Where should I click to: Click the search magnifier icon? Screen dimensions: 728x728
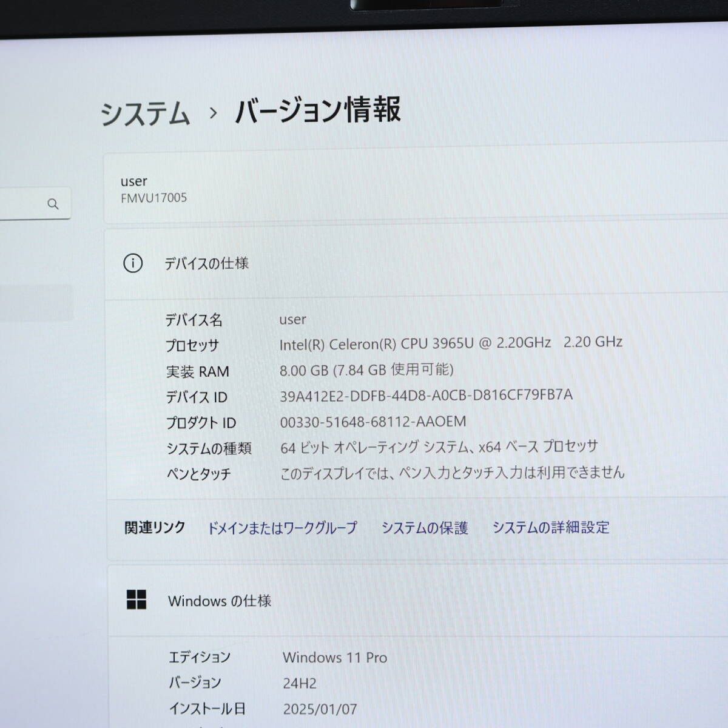[x=53, y=204]
